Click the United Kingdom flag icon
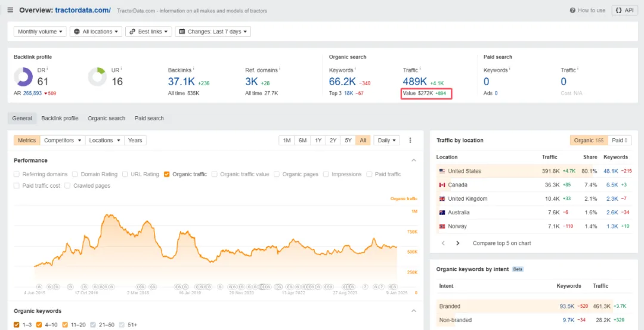The height and width of the screenshot is (330, 644). click(442, 199)
